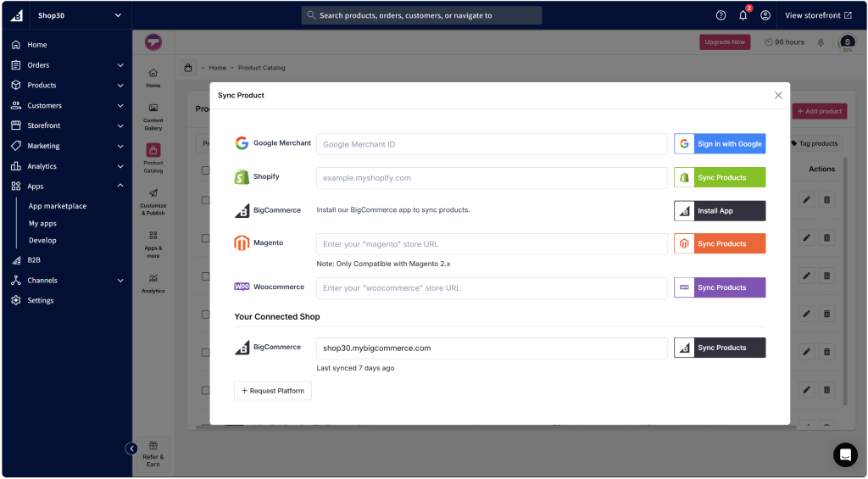The width and height of the screenshot is (868, 479).
Task: Click delete trash icon in third product row
Action: click(827, 276)
